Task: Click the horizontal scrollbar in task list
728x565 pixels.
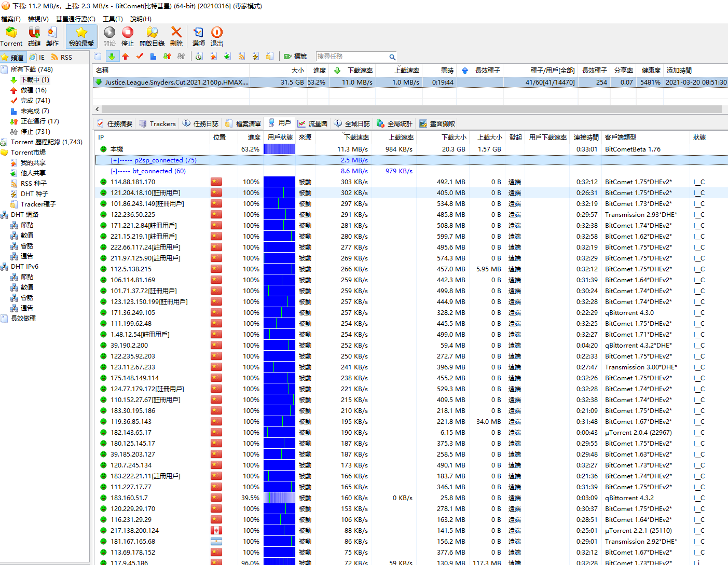Action: [x=410, y=109]
